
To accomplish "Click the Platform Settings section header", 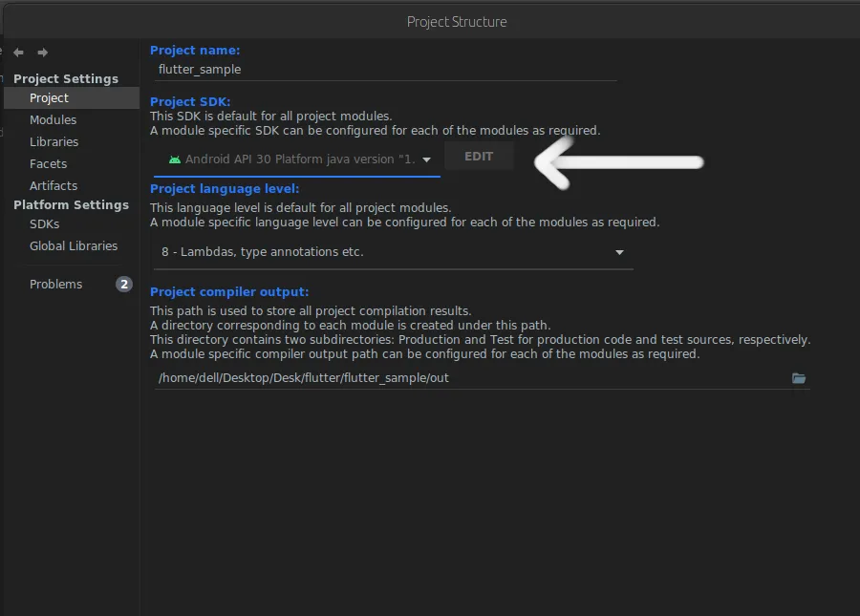I will coord(72,205).
